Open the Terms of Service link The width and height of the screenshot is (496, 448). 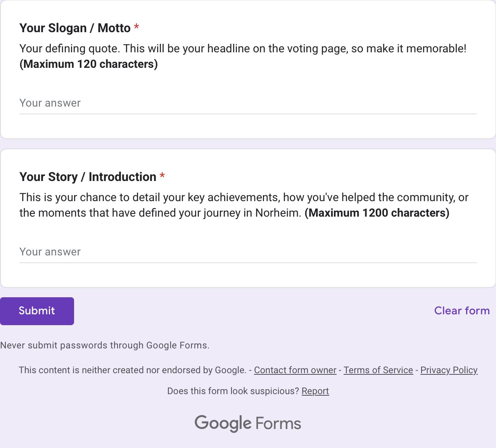coord(378,370)
